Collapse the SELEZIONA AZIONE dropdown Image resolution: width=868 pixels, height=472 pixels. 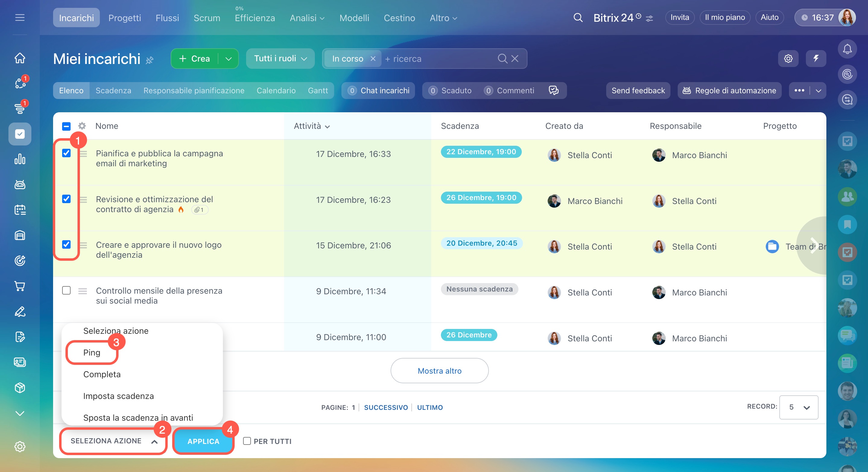point(114,441)
